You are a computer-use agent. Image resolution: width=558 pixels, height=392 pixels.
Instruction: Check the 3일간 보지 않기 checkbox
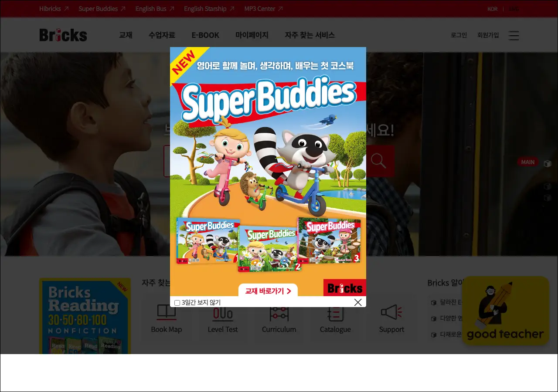(x=177, y=303)
